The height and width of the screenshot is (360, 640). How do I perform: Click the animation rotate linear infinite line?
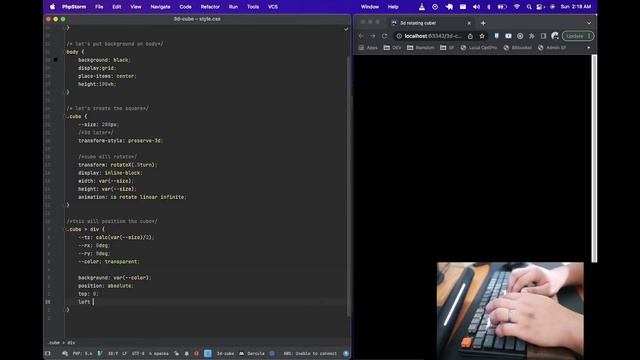pos(132,197)
